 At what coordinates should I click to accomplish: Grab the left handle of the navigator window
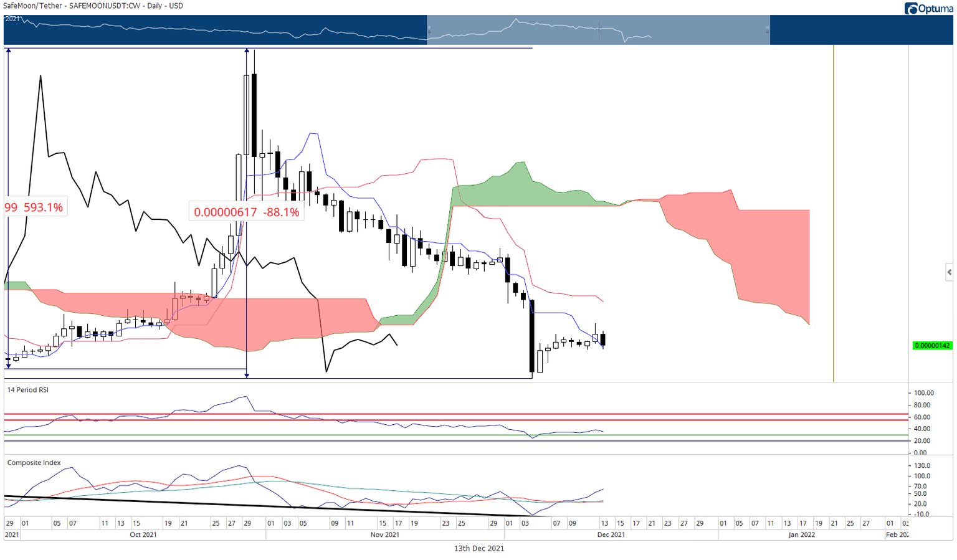point(428,29)
